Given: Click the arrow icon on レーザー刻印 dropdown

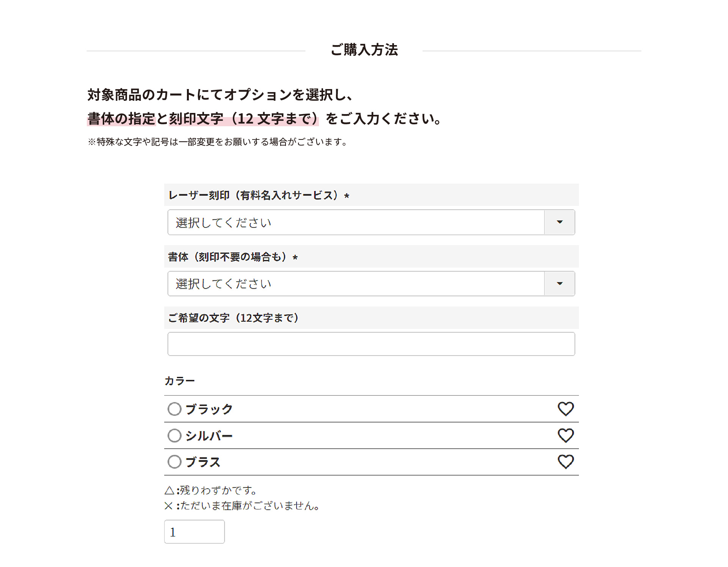Looking at the screenshot, I should [559, 222].
